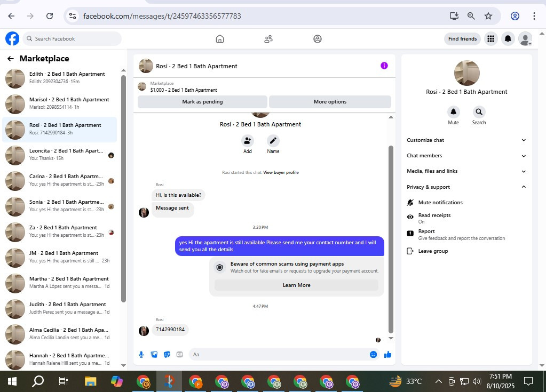Image resolution: width=546 pixels, height=392 pixels.
Task: Open the notifications bell in top bar
Action: (508, 38)
